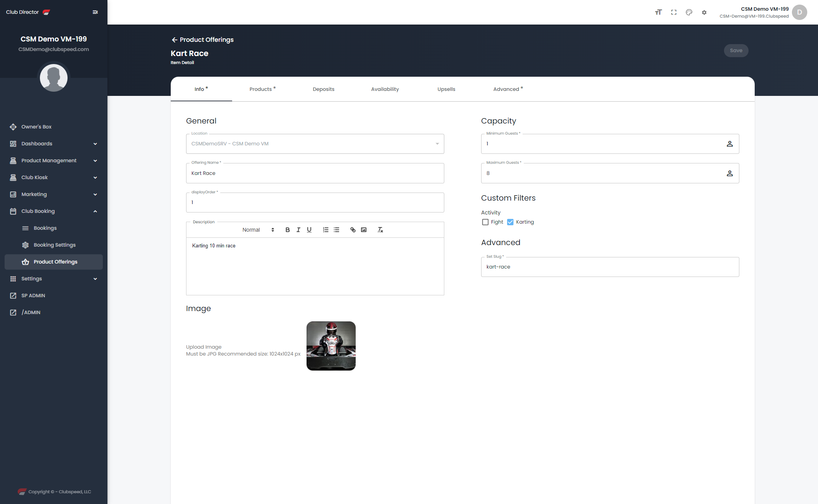
Task: Apply bold formatting in description editor
Action: click(x=287, y=230)
